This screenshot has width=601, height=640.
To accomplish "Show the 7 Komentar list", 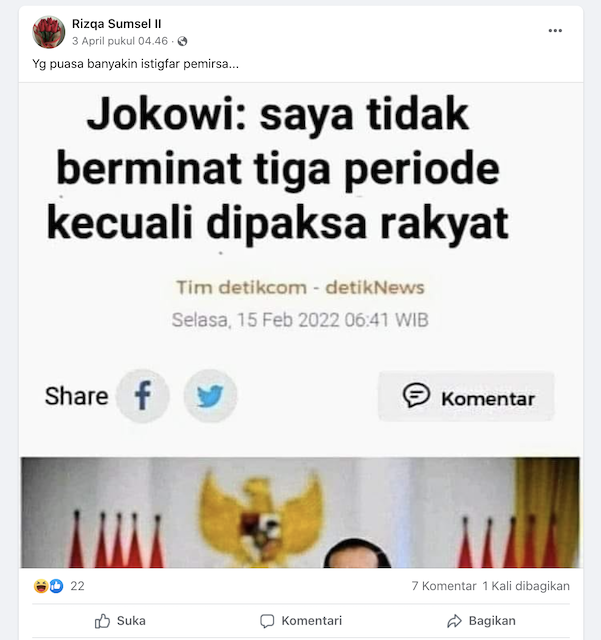I will (444, 586).
